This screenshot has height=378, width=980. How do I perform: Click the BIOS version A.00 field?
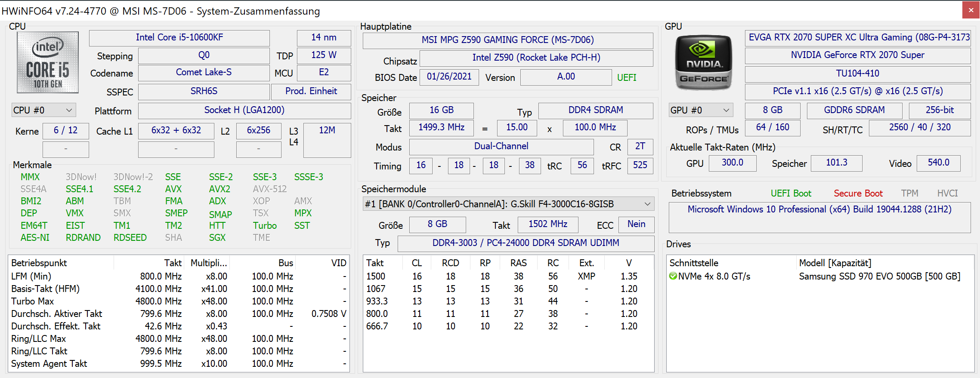click(x=566, y=77)
